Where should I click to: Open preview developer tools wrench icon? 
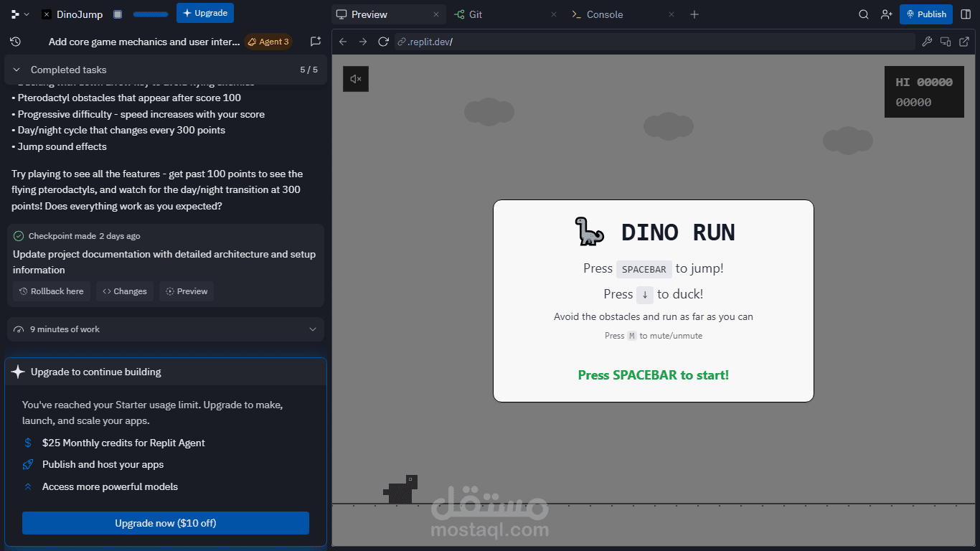[x=927, y=42]
